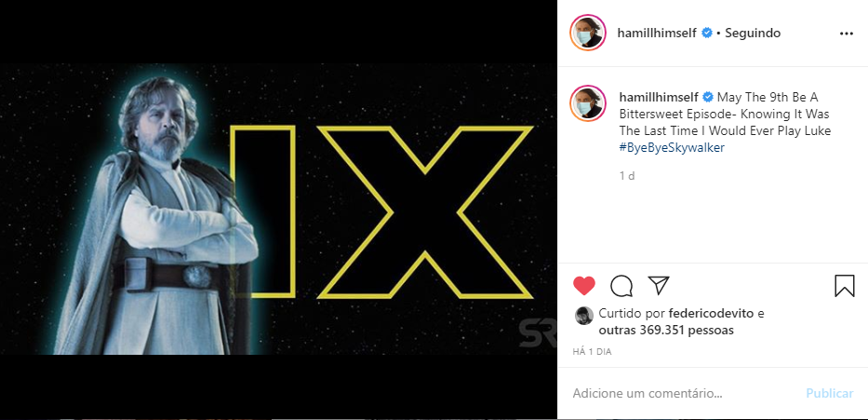
Task: Click the 1 d caption timestamp
Action: tap(626, 176)
